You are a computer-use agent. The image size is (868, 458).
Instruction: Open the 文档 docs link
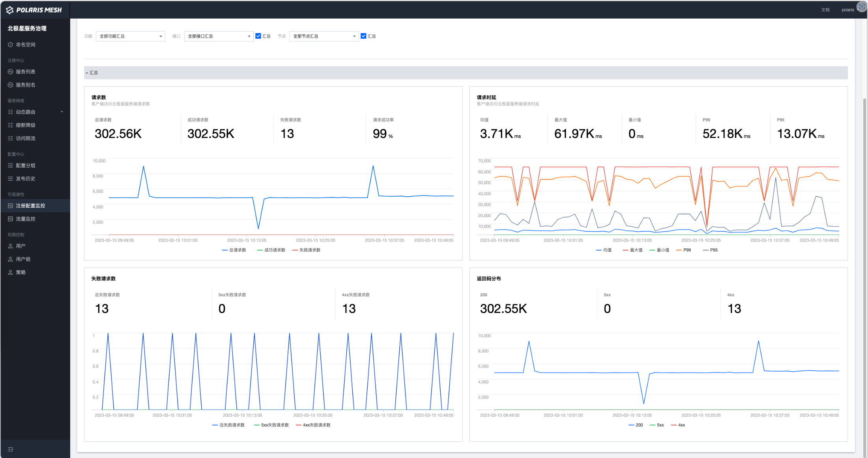[825, 10]
